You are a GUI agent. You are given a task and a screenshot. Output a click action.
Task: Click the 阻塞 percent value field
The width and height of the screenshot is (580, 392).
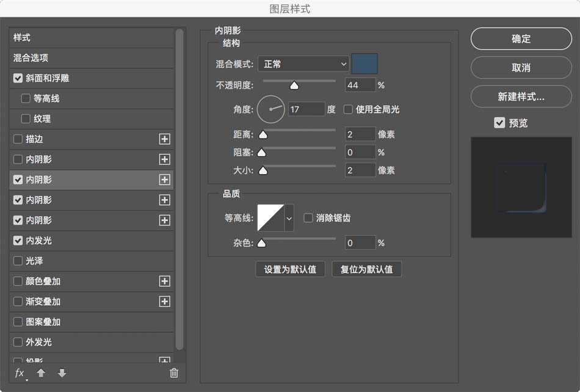click(x=360, y=153)
